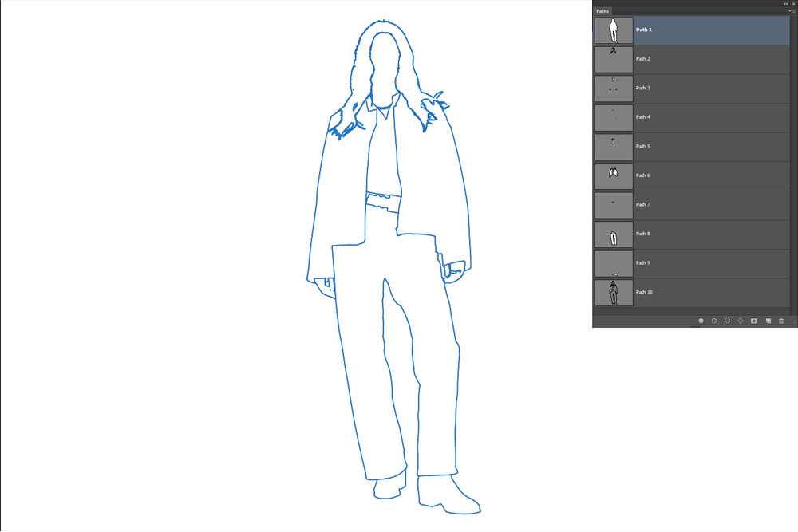The height and width of the screenshot is (532, 798).
Task: Click the Path 10 thumbnail
Action: pyautogui.click(x=613, y=292)
